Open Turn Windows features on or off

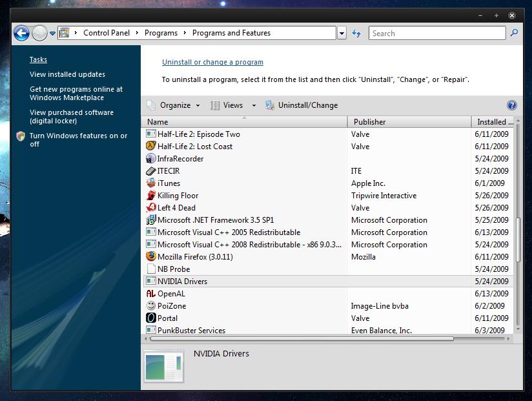tap(78, 139)
